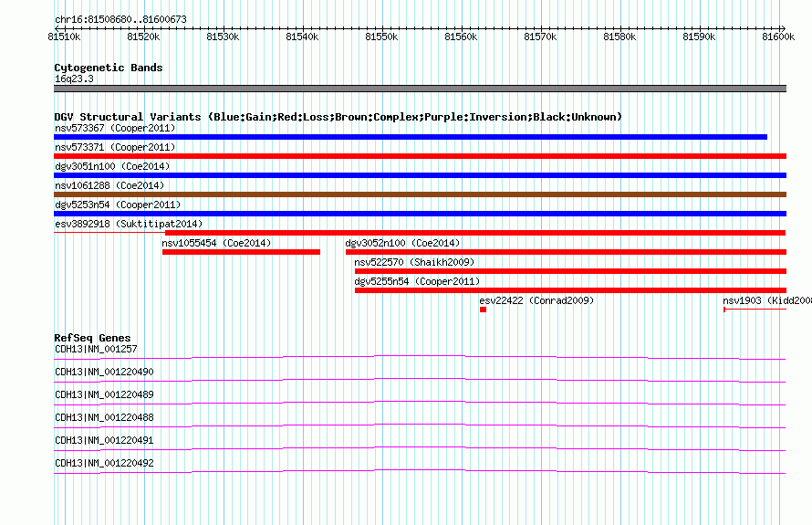This screenshot has height=525, width=812.
Task: Click the 81530k ruler tick label
Action: click(223, 37)
